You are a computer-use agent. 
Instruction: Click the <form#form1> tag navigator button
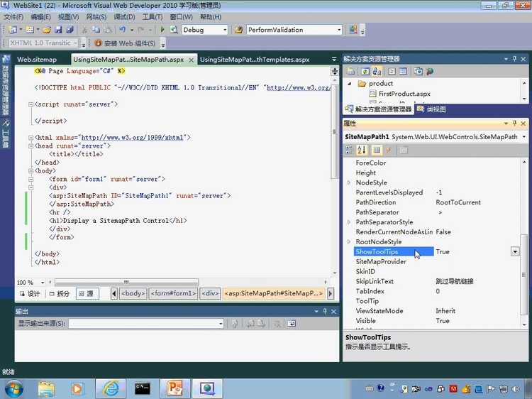pyautogui.click(x=173, y=293)
